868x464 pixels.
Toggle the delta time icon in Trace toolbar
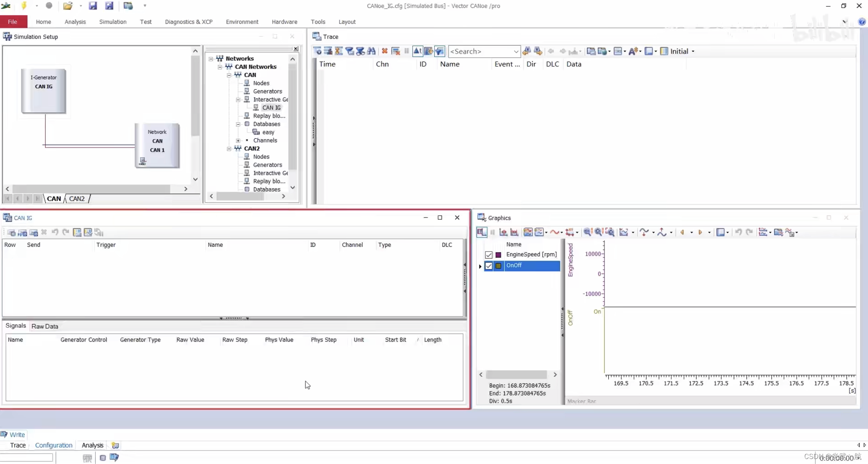(417, 51)
